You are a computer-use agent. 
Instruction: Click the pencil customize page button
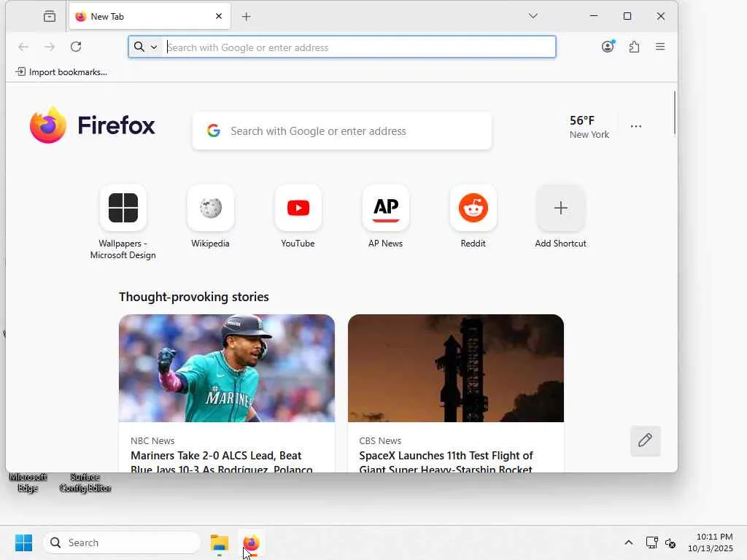pyautogui.click(x=645, y=440)
